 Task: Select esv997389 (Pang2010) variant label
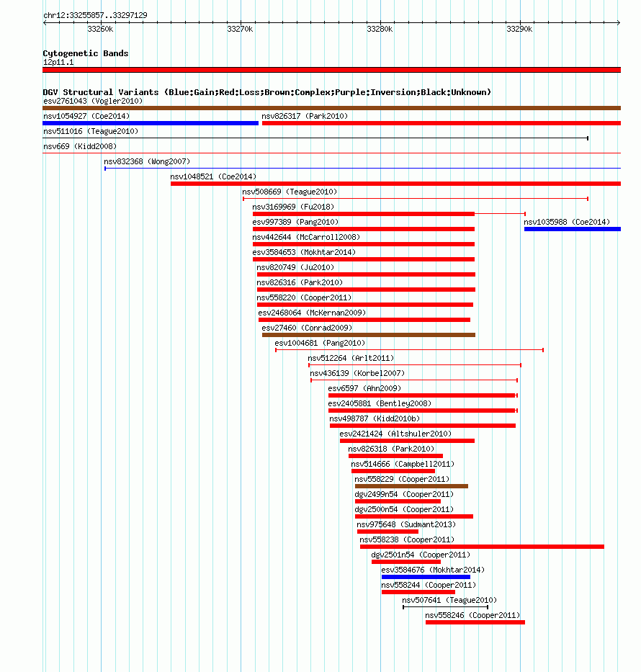point(295,222)
